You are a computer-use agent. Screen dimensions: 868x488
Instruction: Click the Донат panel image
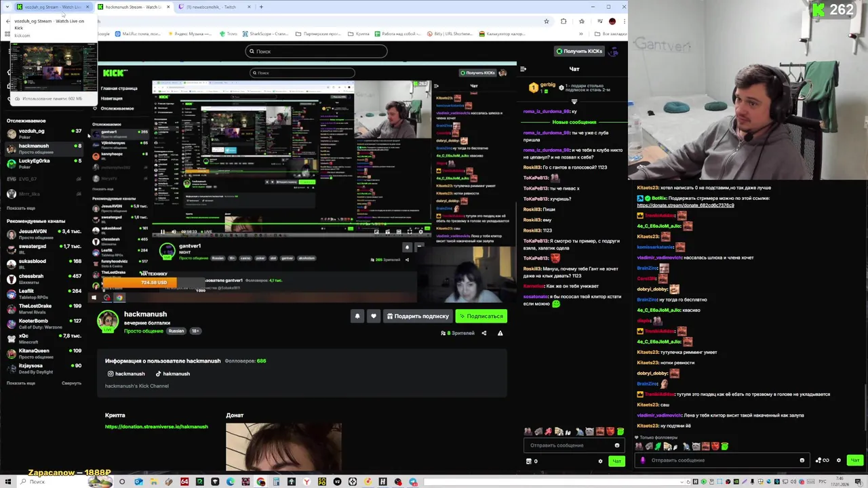[x=283, y=446]
